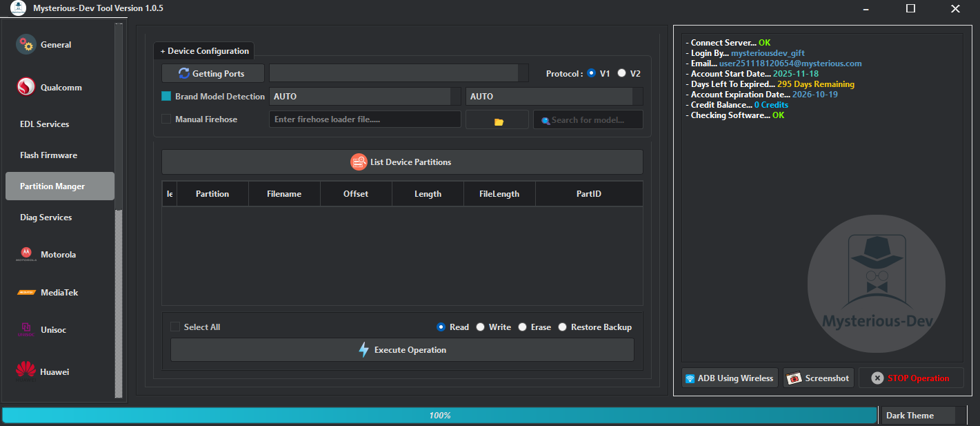Image resolution: width=980 pixels, height=426 pixels.
Task: Click List Device Partitions
Action: click(x=401, y=162)
